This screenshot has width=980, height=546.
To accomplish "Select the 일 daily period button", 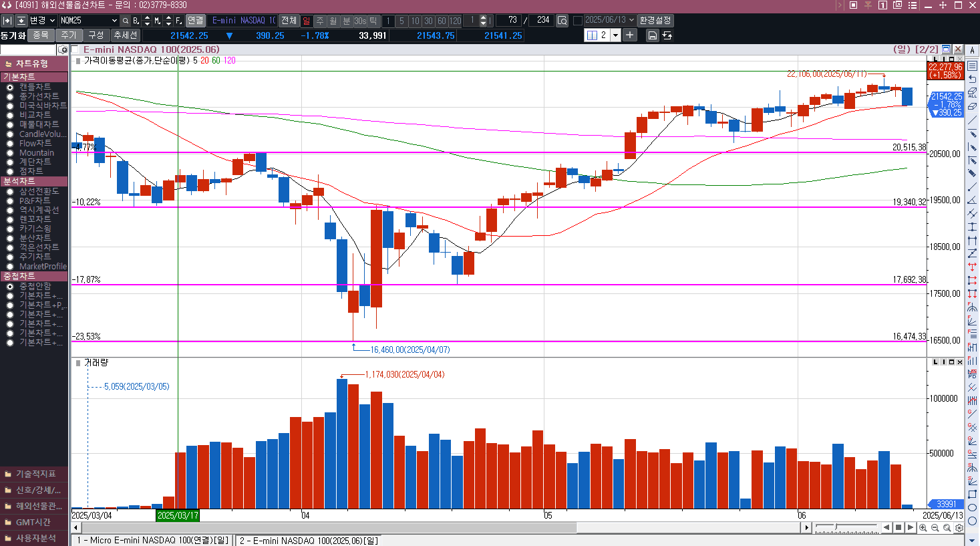I will click(x=307, y=21).
